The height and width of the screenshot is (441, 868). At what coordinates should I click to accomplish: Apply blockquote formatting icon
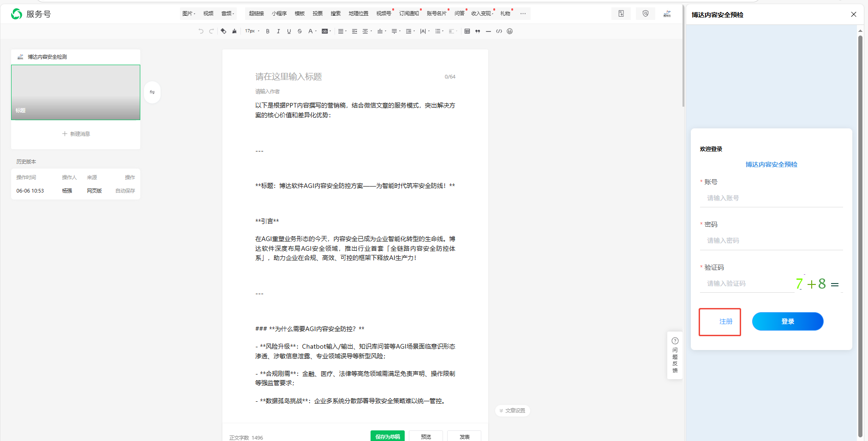477,31
